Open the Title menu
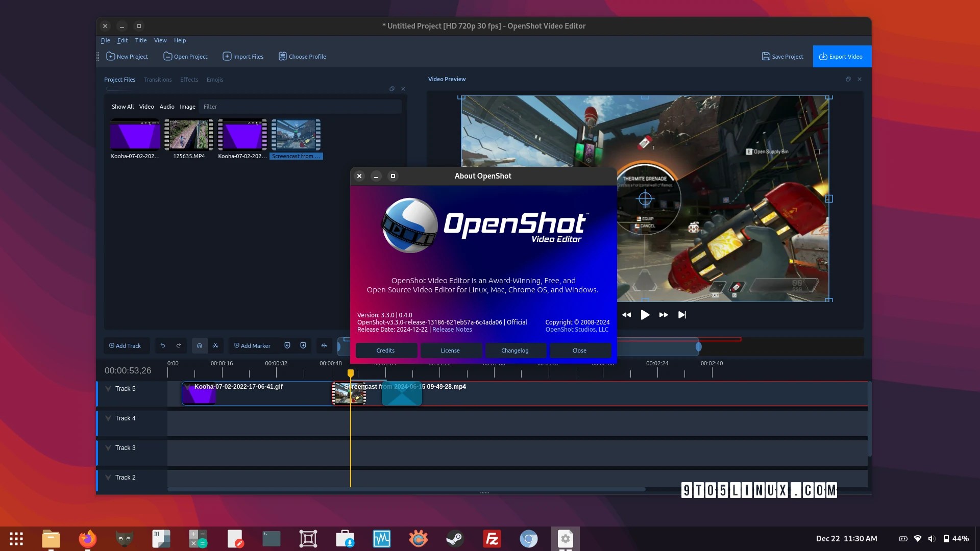The height and width of the screenshot is (551, 980). (x=141, y=40)
